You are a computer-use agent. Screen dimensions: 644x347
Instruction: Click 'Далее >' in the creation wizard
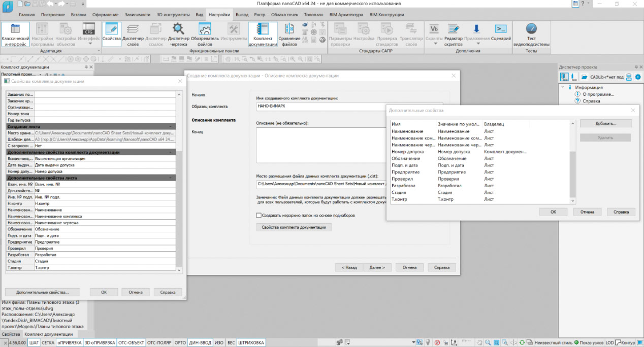pos(377,267)
